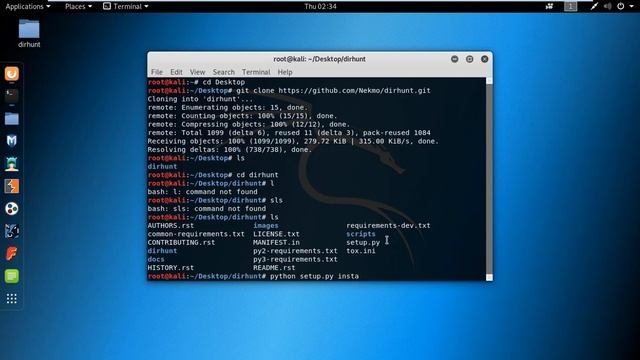This screenshot has height=360, width=640.
Task: Open Files manager in the dock
Action: 11,119
